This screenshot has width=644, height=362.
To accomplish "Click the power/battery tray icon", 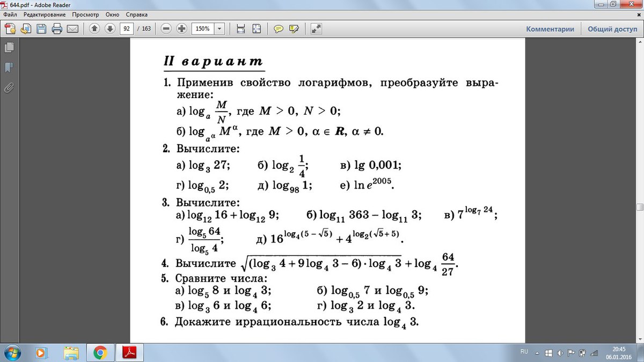I will pos(582,352).
